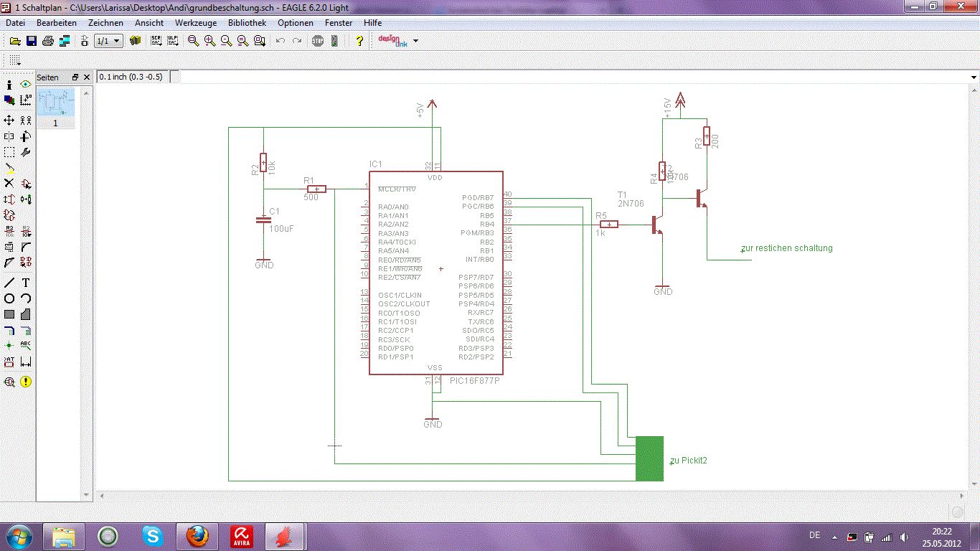Screen dimensions: 980x551
Task: Activate the Delete tool (X icon)
Action: 9,184
